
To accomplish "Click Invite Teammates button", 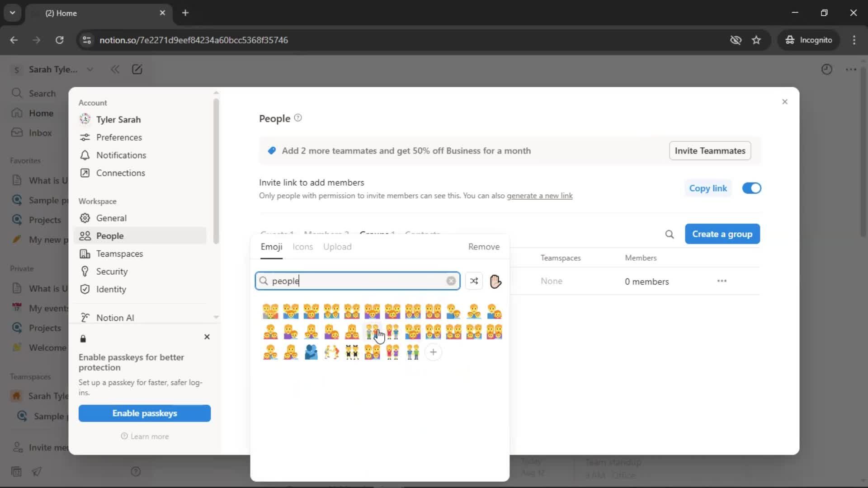I will click(x=710, y=150).
